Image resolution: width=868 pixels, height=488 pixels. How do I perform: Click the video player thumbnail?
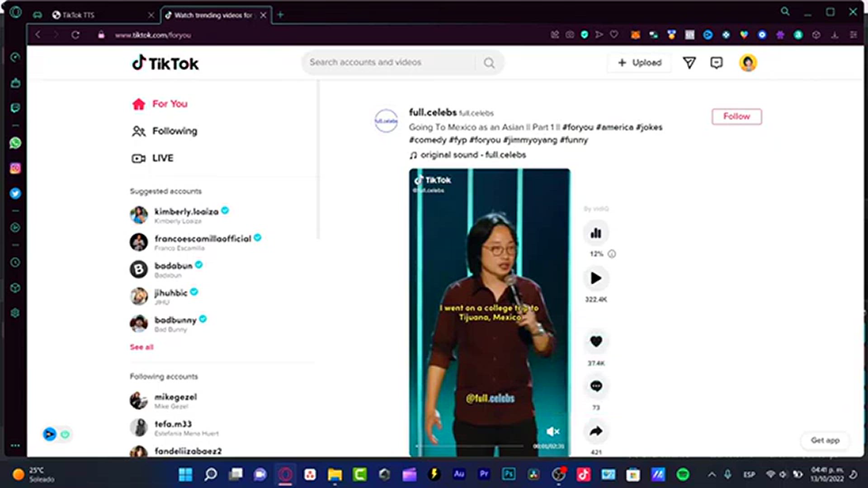489,312
